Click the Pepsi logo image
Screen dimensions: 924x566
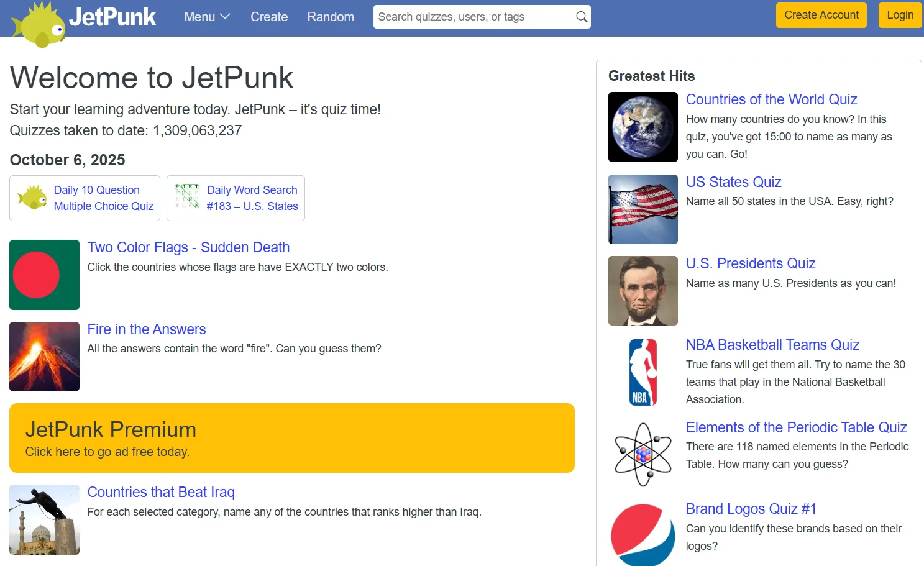pos(643,534)
